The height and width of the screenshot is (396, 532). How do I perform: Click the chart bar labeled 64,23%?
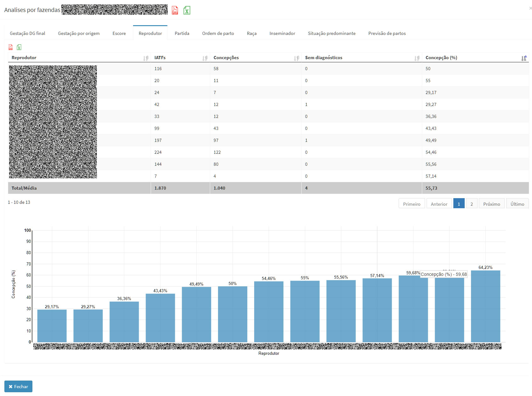tap(485, 306)
